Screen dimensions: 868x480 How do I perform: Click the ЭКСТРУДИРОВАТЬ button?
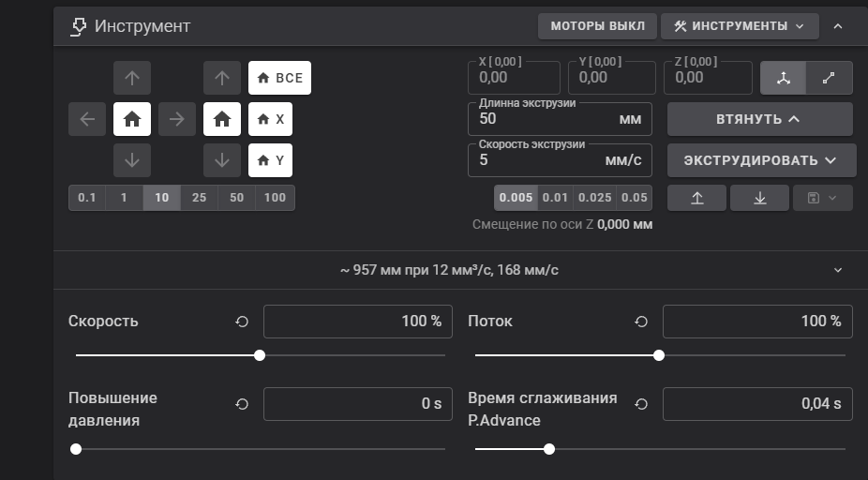pyautogui.click(x=762, y=160)
